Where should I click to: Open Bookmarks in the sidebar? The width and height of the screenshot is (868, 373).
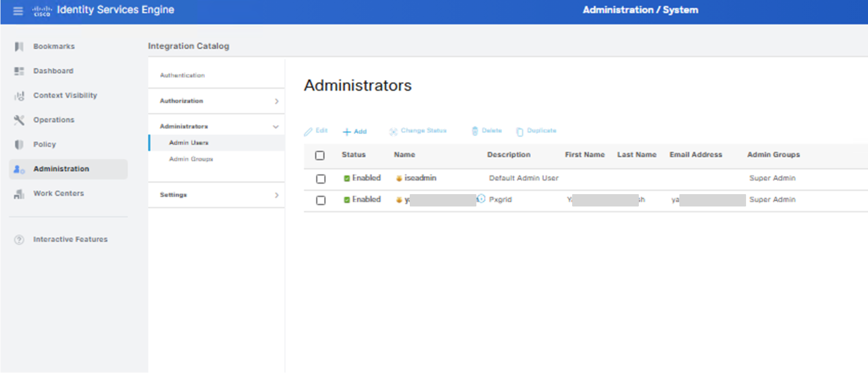coord(54,46)
